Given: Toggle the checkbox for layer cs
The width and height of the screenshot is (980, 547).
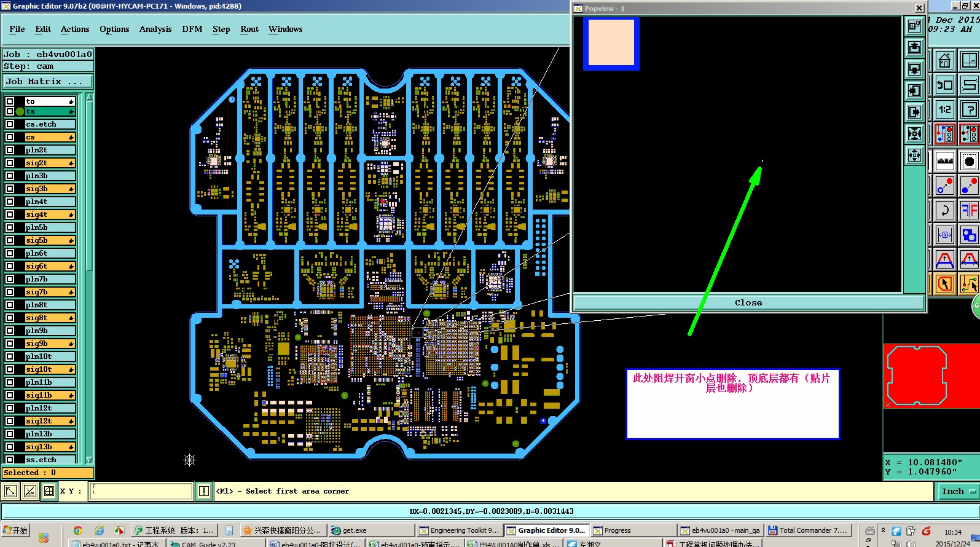Looking at the screenshot, I should (10, 137).
